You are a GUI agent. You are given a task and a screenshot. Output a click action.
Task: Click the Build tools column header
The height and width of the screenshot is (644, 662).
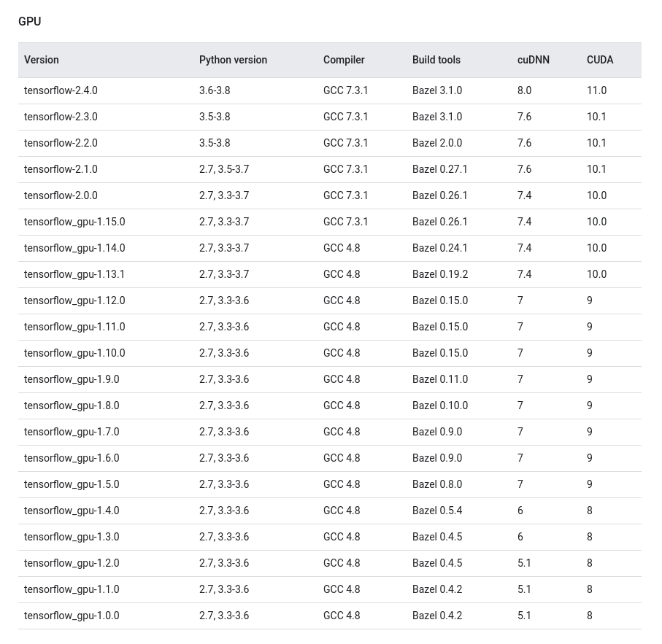[436, 60]
